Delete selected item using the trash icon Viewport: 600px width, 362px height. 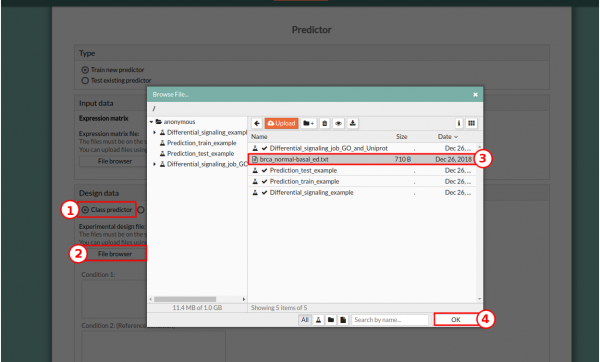(x=324, y=123)
